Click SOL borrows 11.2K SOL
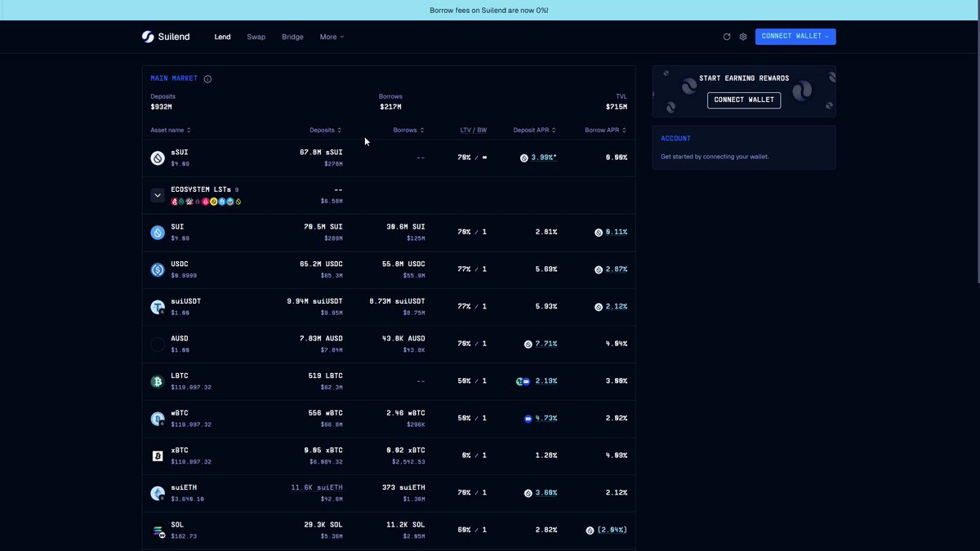Screen dimensions: 980x551 pyautogui.click(x=405, y=525)
